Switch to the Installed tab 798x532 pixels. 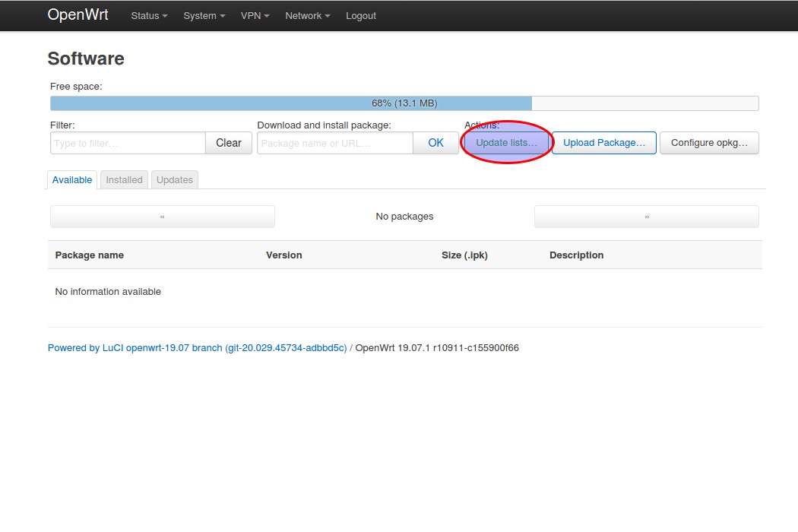coord(124,179)
